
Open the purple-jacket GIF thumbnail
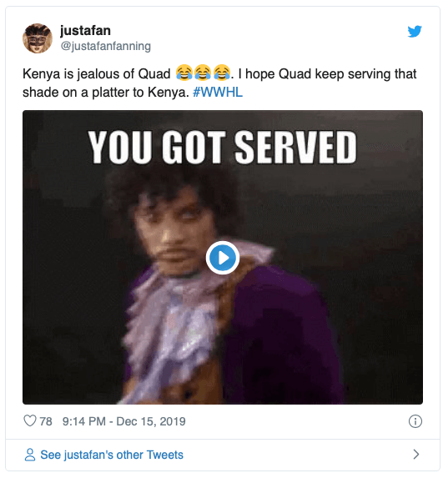pyautogui.click(x=223, y=257)
